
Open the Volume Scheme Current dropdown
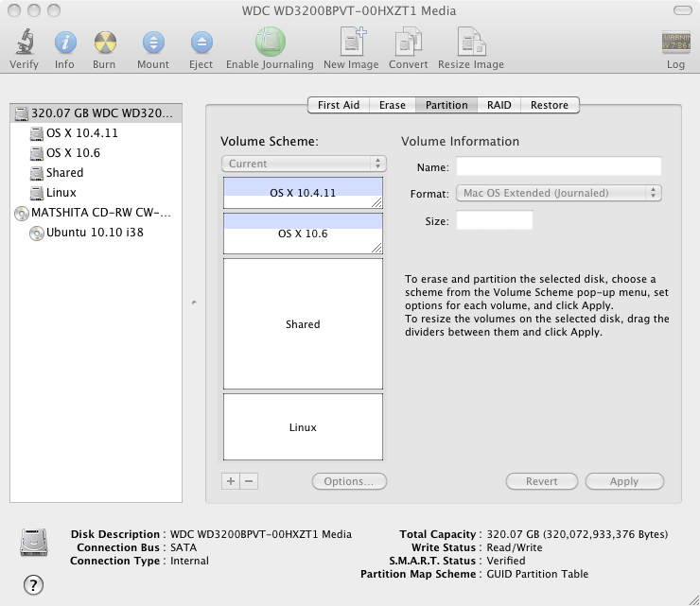[304, 164]
